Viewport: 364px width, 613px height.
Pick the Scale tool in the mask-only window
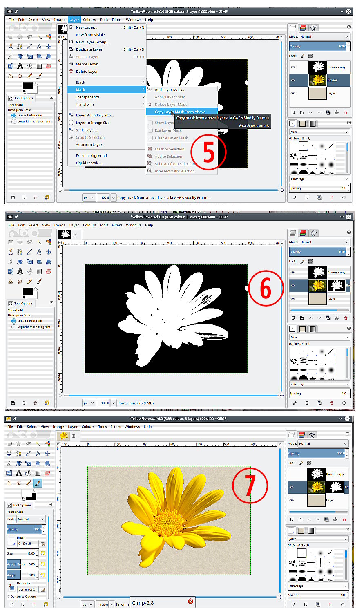[29, 262]
